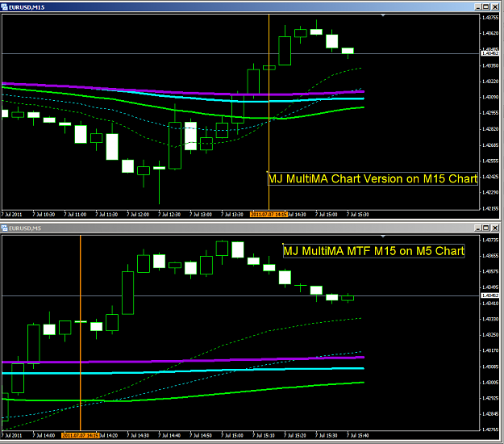Click the 1.42685 price axis label
The height and width of the screenshot is (444, 504).
click(x=490, y=145)
